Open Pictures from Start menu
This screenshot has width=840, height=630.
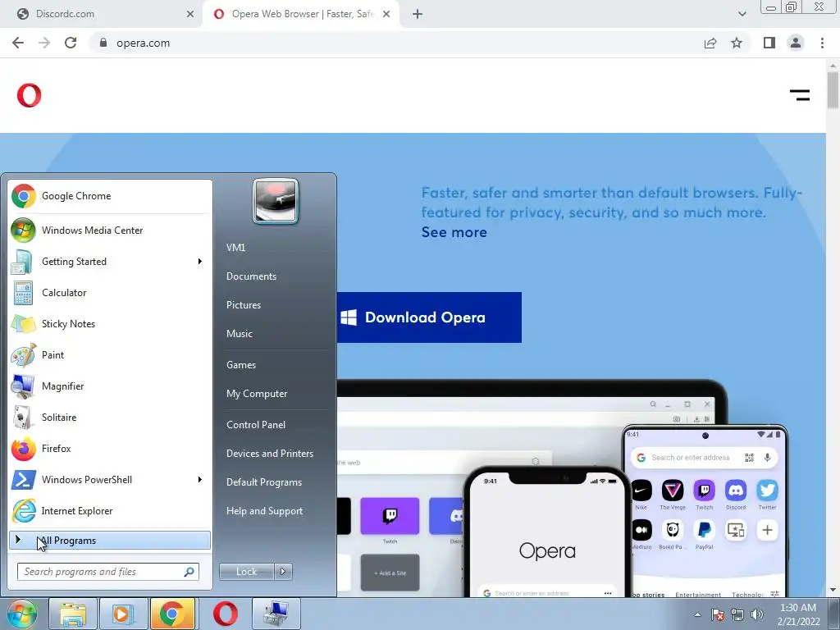click(244, 305)
